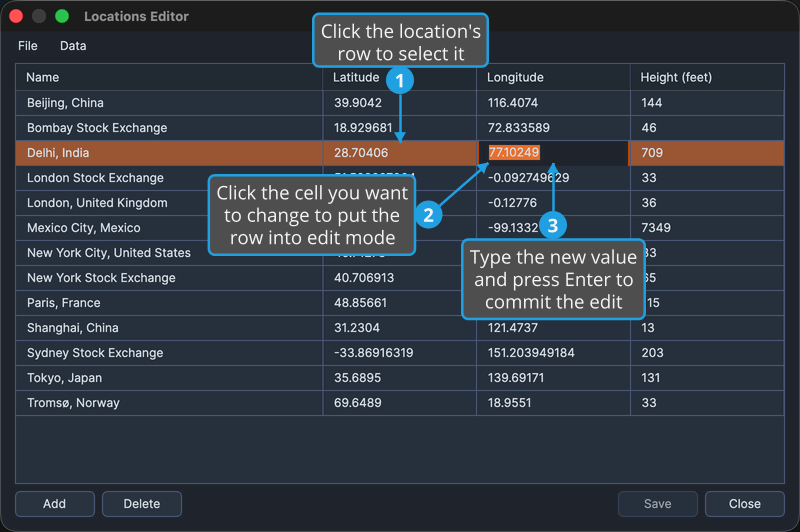
Task: Select the London Stock Exchange row
Action: click(399, 178)
